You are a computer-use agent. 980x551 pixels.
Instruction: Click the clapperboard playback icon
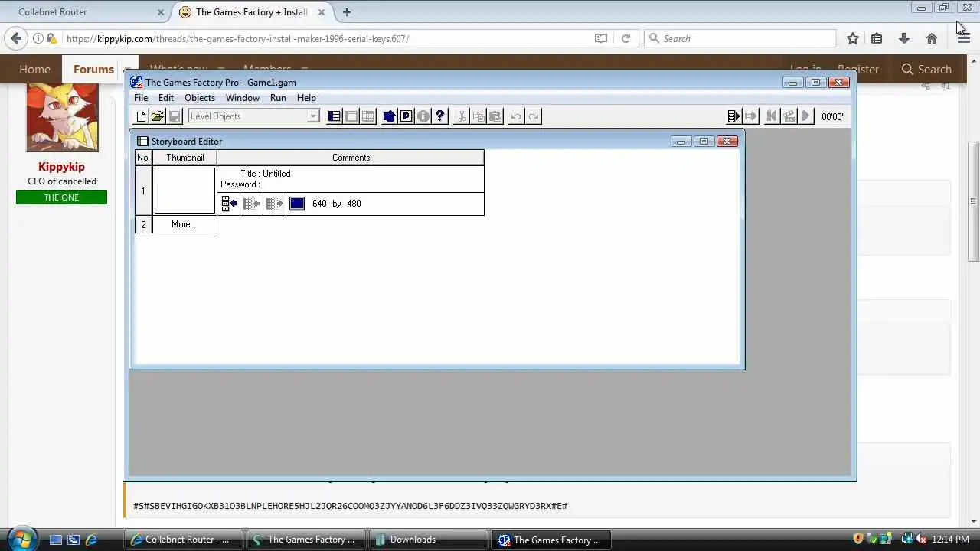pyautogui.click(x=789, y=116)
